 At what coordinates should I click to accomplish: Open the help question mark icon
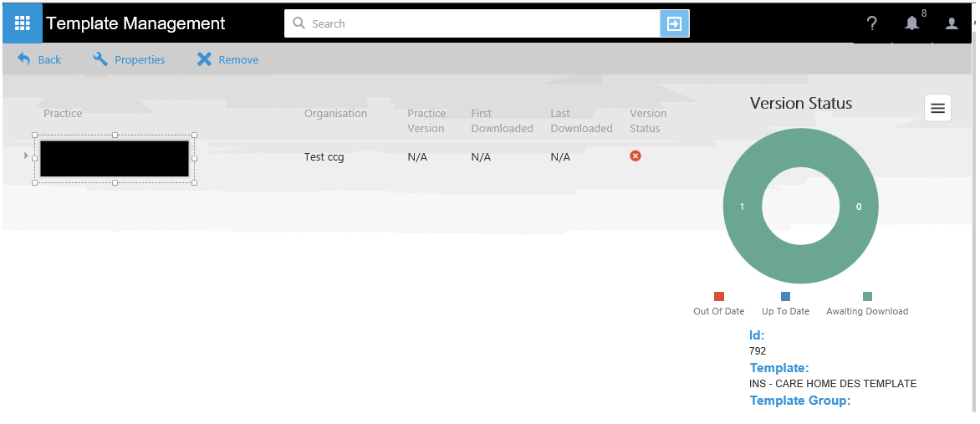(871, 24)
